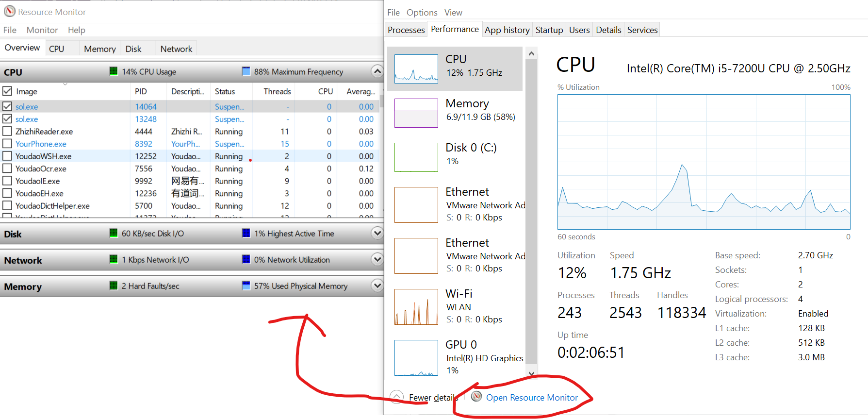The image size is (868, 420).
Task: Expand the Memory section chevron
Action: [377, 286]
